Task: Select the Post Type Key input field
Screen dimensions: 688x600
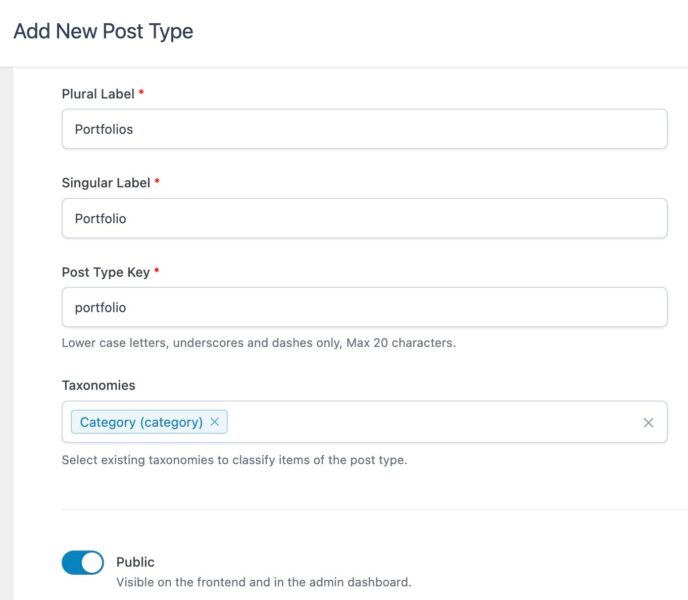Action: click(x=364, y=307)
